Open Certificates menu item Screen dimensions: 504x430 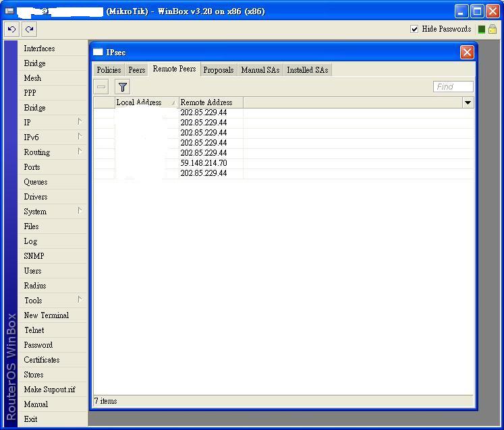click(53, 360)
